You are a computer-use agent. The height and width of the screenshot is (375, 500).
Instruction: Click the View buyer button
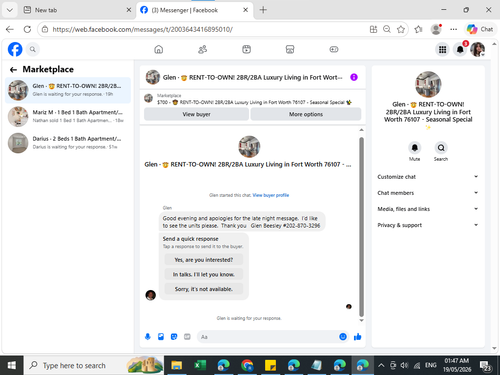point(196,114)
